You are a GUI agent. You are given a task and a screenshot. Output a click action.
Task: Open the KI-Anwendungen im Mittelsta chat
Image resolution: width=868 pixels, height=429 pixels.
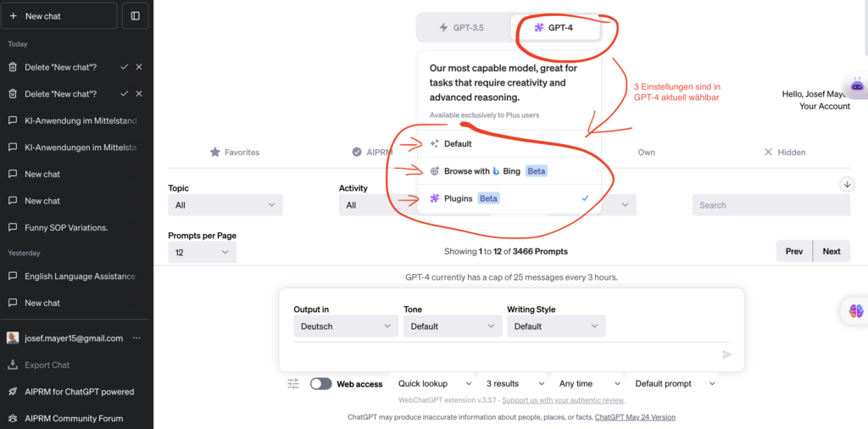click(75, 148)
